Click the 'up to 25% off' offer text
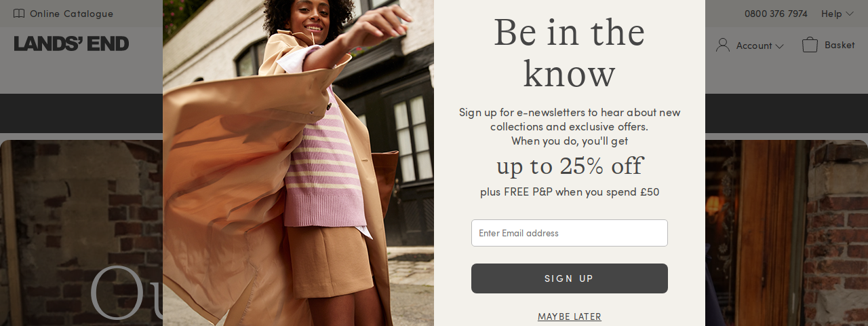868x326 pixels. pos(570,166)
